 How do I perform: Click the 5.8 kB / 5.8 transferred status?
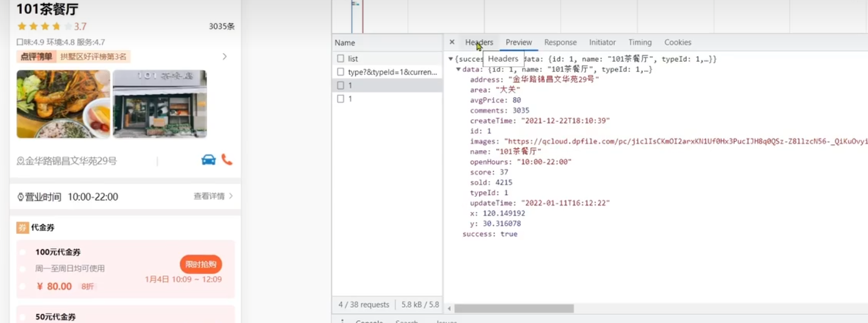(x=420, y=305)
